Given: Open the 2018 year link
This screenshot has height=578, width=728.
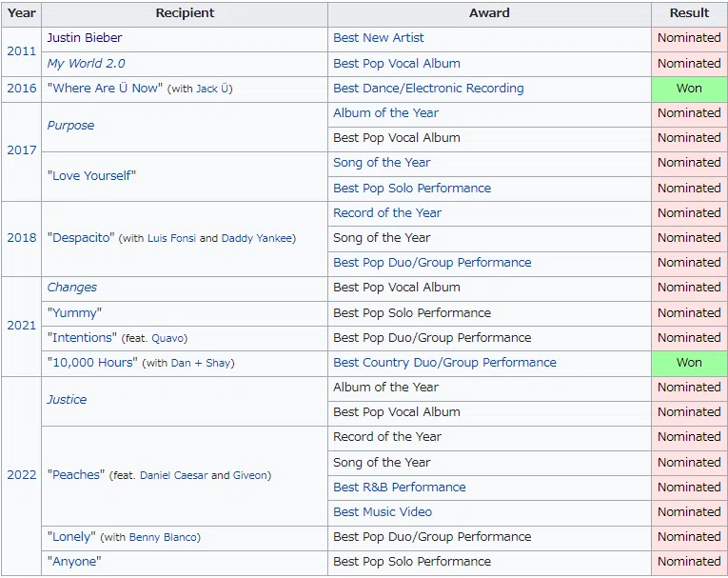Looking at the screenshot, I should pos(21,238).
